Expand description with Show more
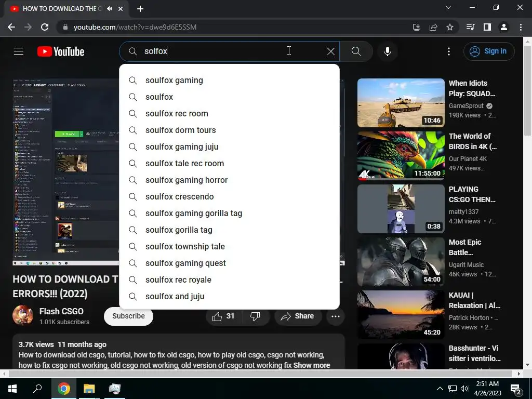The width and height of the screenshot is (532, 399). (x=312, y=365)
